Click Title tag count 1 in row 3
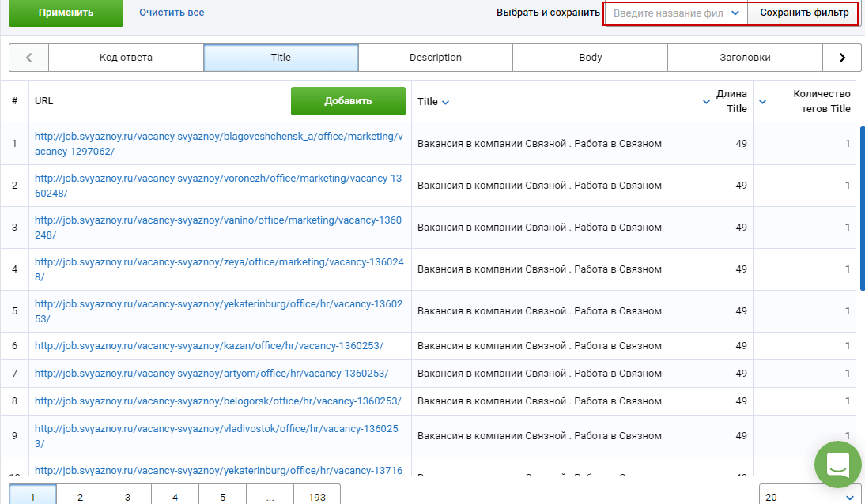The width and height of the screenshot is (865, 504). point(848,228)
